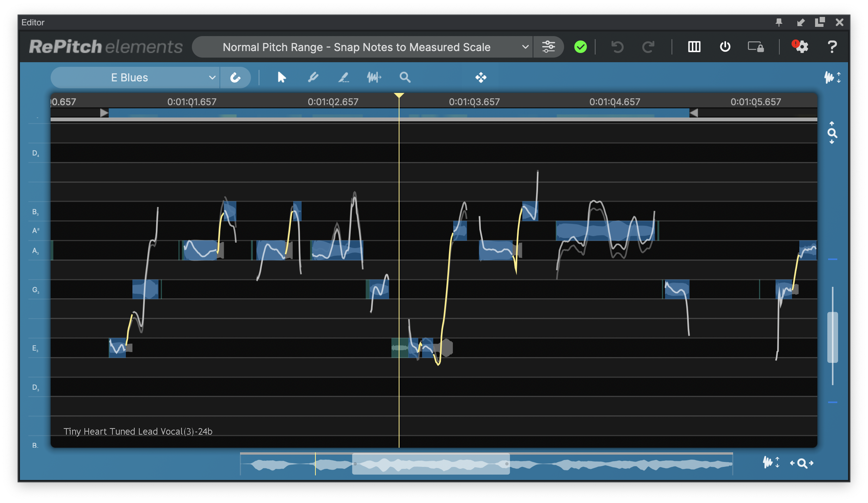Viewport: 868px width, 503px height.
Task: Toggle the screen lock icon
Action: click(756, 47)
